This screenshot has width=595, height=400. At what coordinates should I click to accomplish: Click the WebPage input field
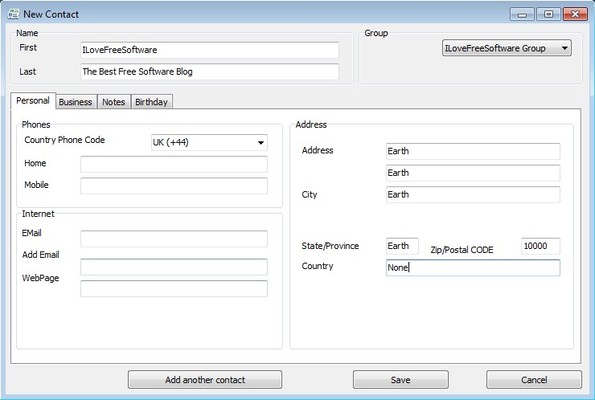(x=174, y=289)
